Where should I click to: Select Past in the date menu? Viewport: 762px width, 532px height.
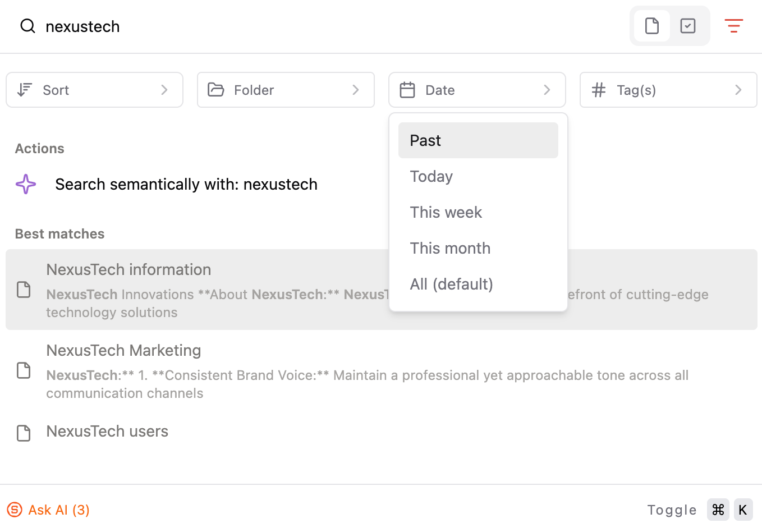click(x=478, y=140)
